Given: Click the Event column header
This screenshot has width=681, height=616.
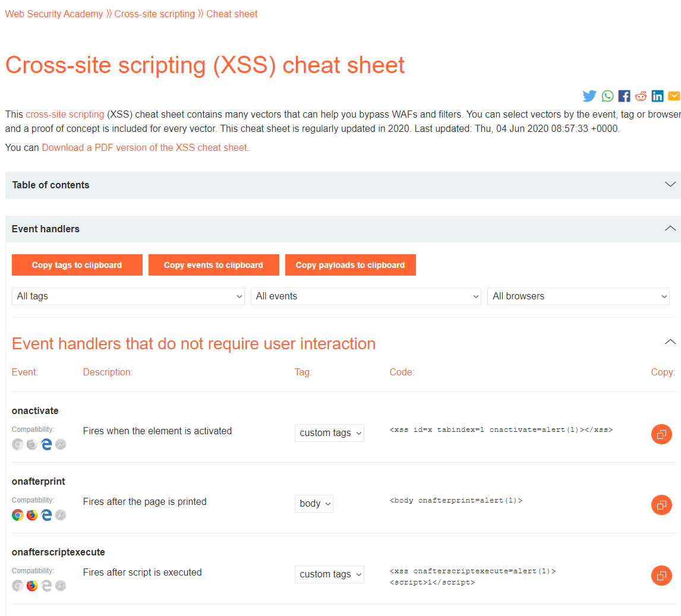Looking at the screenshot, I should 25,372.
